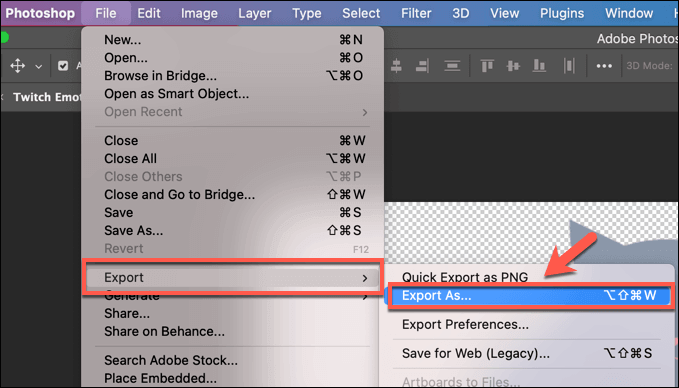Select Close and Go to Bridge...
The height and width of the screenshot is (388, 679).
point(233,194)
